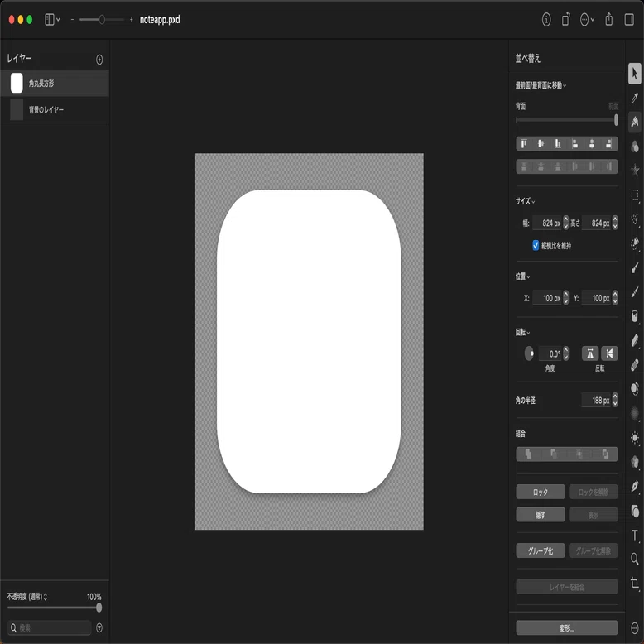Select the Type tool T icon
This screenshot has width=644, height=644.
pyautogui.click(x=635, y=536)
